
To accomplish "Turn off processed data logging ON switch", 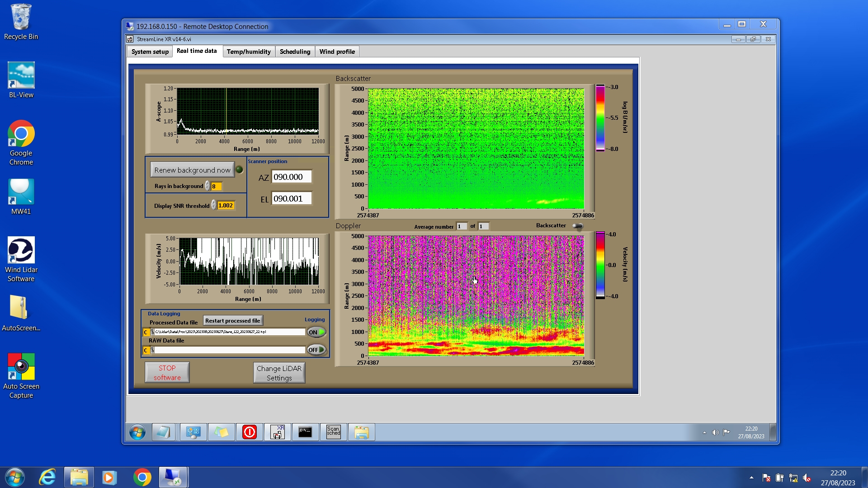I will click(x=316, y=332).
